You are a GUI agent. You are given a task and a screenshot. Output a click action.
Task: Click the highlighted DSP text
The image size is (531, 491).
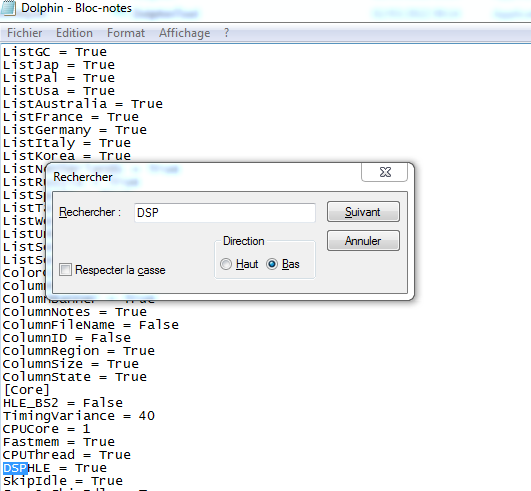[x=15, y=468]
